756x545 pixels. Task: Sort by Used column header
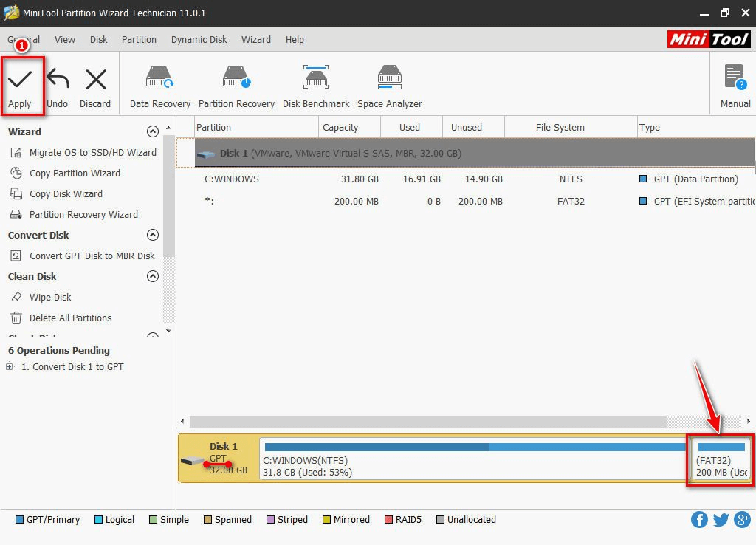click(411, 127)
